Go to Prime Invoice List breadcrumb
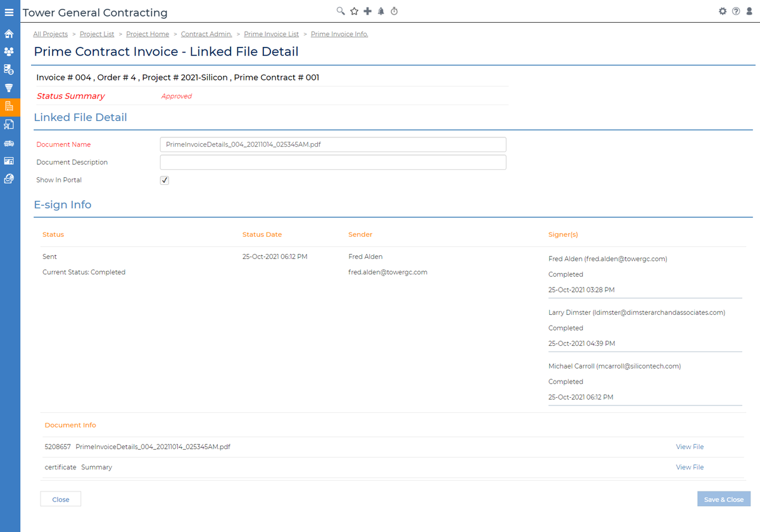Image resolution: width=760 pixels, height=532 pixels. pos(271,34)
